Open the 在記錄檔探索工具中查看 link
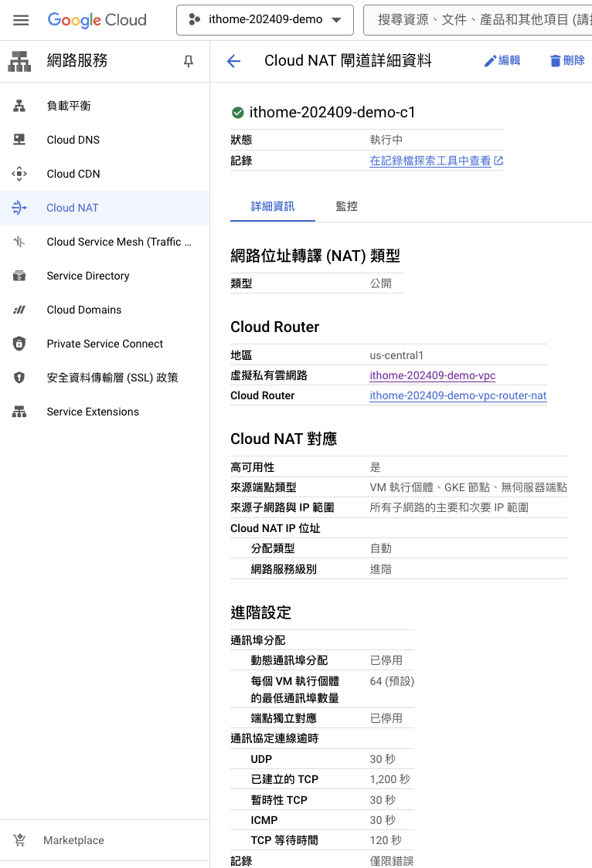This screenshot has height=868, width=592. point(430,161)
